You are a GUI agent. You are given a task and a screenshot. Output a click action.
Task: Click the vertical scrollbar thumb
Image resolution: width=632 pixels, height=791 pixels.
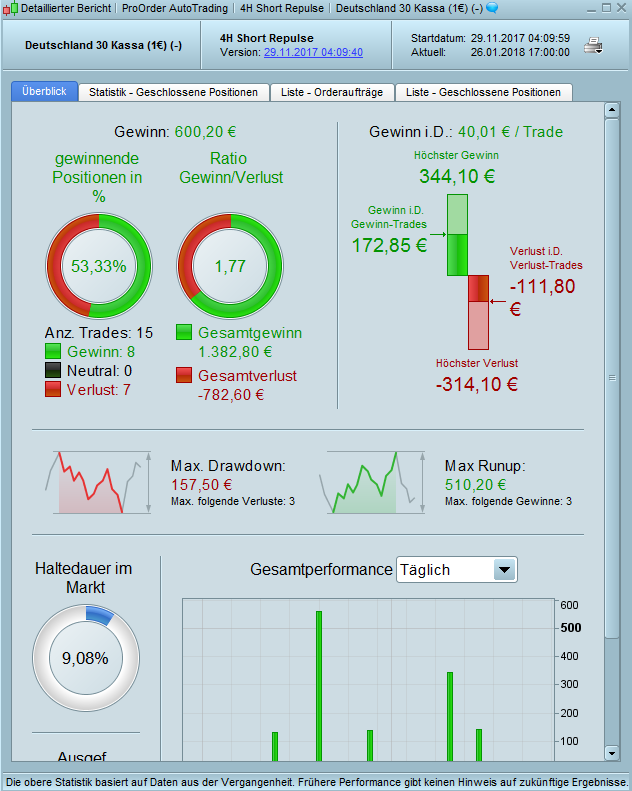click(612, 378)
